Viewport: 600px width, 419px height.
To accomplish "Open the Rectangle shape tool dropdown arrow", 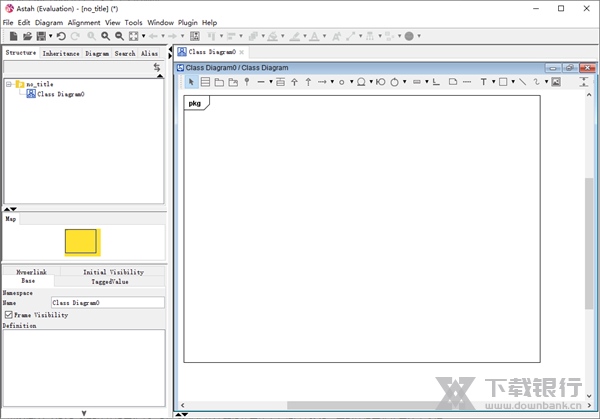I will click(x=512, y=82).
